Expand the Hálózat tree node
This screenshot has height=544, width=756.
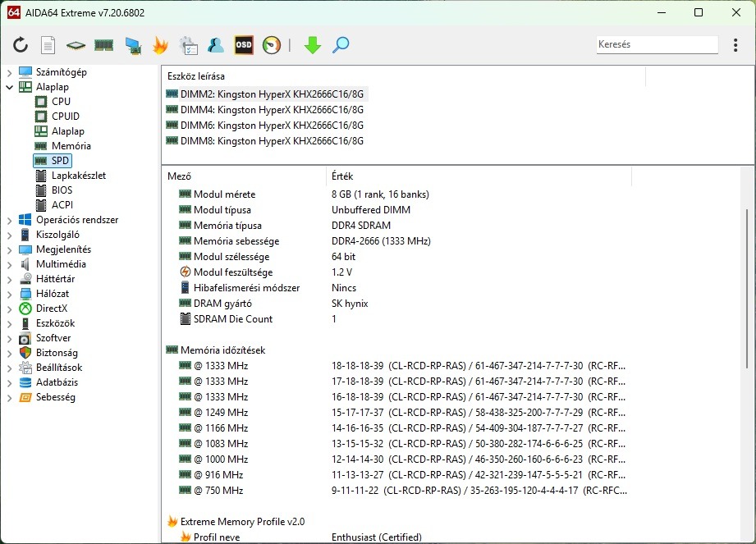click(x=9, y=295)
